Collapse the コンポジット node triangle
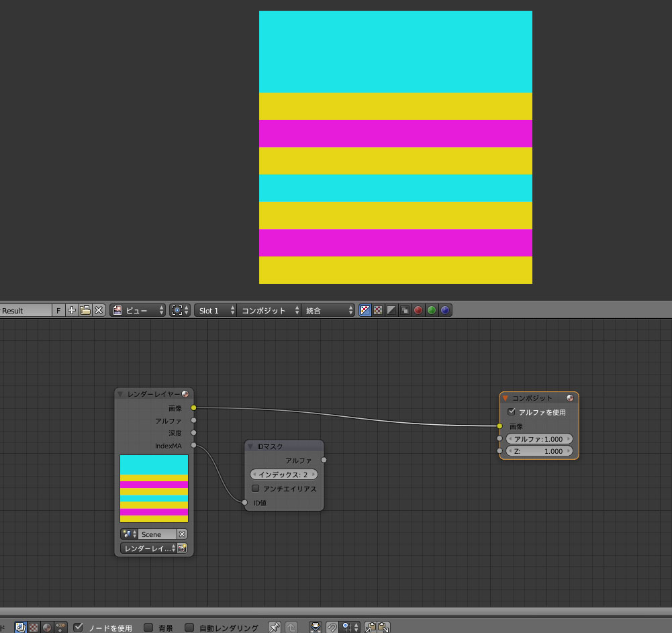The image size is (672, 633). (506, 398)
